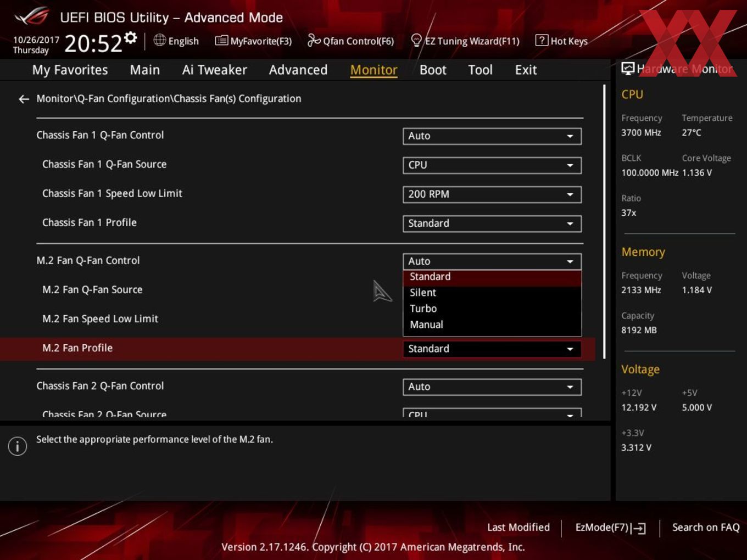Open the Tool tab
The width and height of the screenshot is (747, 560).
pos(480,70)
